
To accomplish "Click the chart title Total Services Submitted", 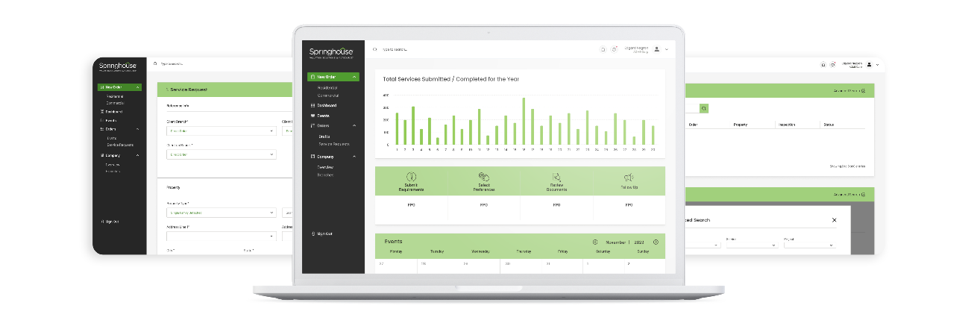I will point(450,78).
